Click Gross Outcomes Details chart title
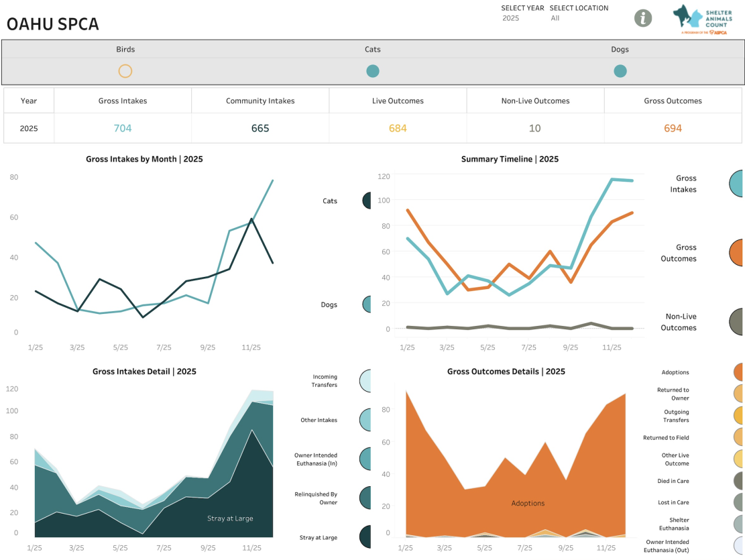Screen dimensions: 745x560 (x=506, y=372)
